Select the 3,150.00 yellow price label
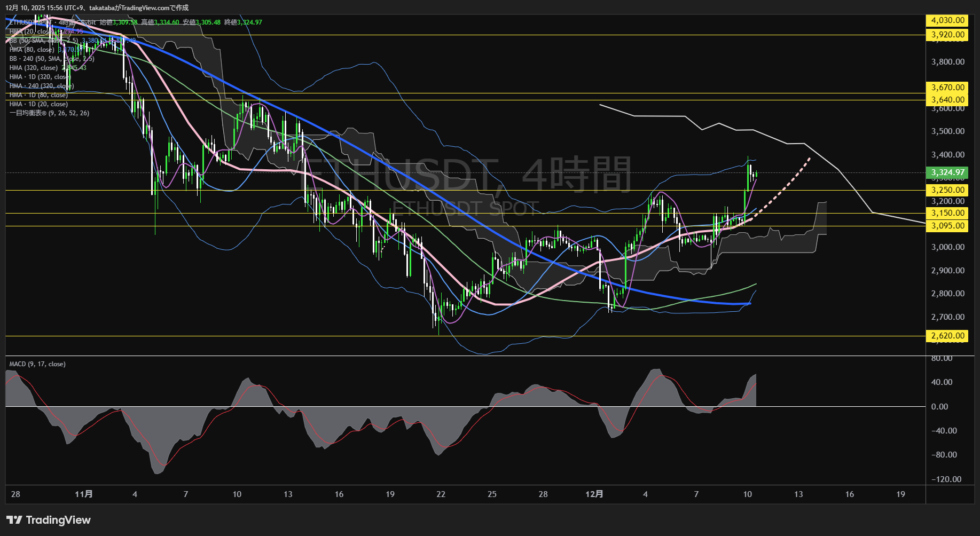The image size is (980, 536). click(947, 213)
